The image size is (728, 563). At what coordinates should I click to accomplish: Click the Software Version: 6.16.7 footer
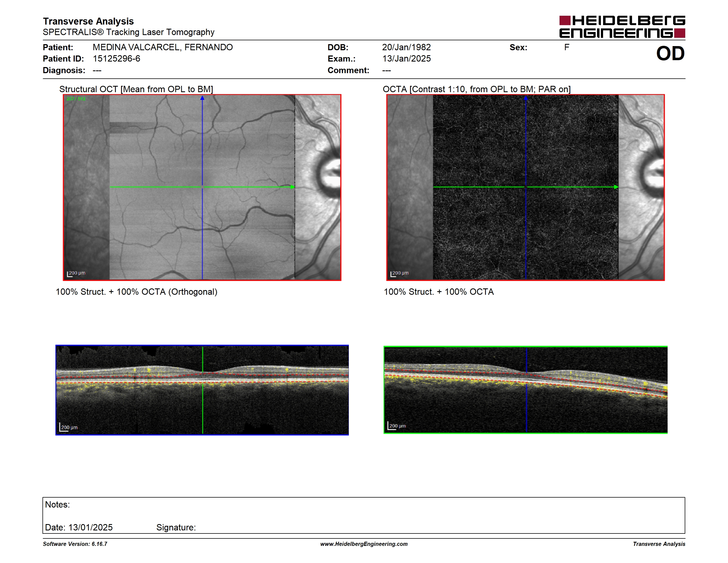click(x=75, y=544)
